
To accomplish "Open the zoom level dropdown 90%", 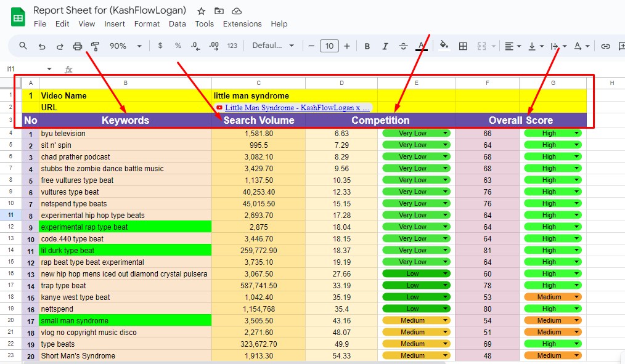I will [125, 46].
